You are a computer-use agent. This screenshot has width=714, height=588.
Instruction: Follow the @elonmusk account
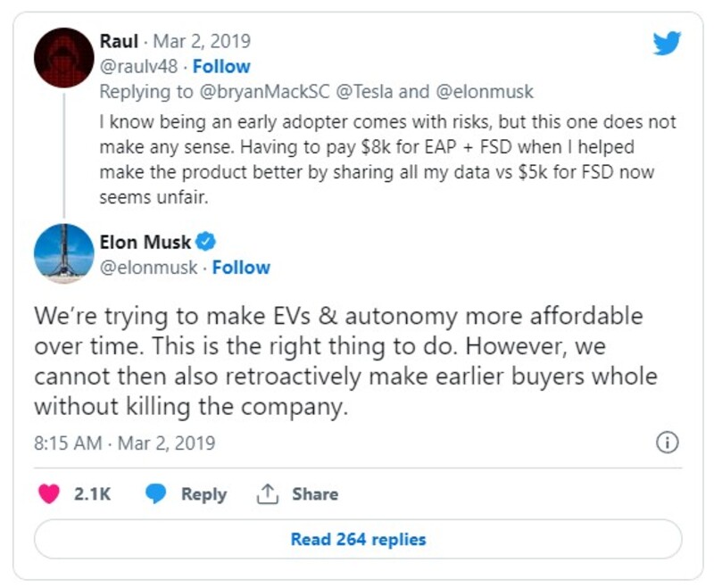(241, 268)
